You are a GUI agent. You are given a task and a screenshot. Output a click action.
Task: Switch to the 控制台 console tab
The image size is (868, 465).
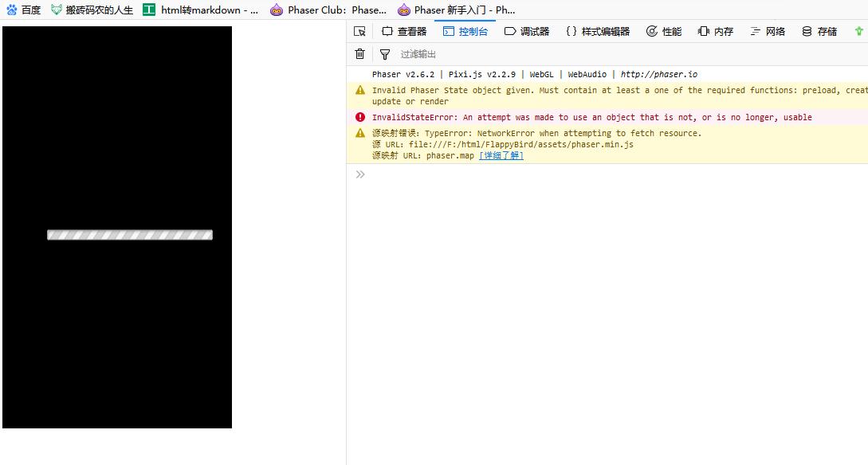click(x=465, y=32)
